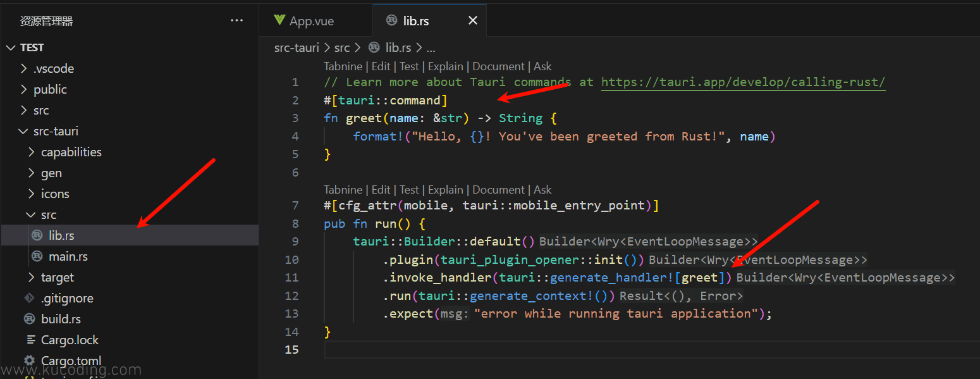Click the Rust file icon beside build.rs
Screen dimensions: 980x379
point(29,319)
